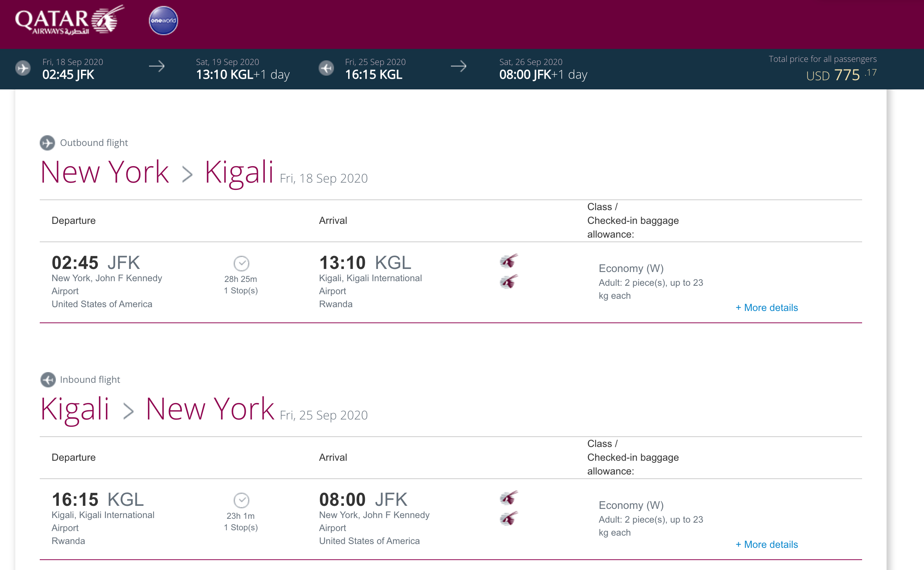
Task: Click the 1 Stop(s) text under 28h 25m
Action: coord(241,291)
